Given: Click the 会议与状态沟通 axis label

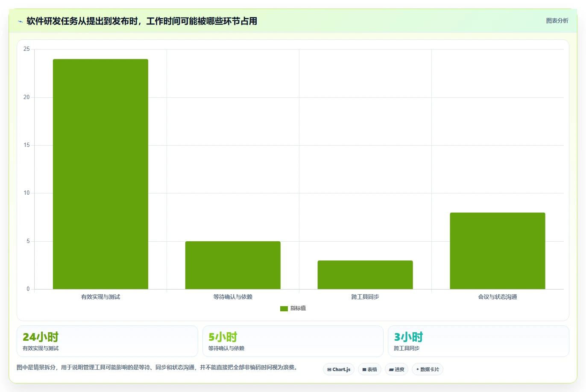Looking at the screenshot, I should tap(498, 297).
